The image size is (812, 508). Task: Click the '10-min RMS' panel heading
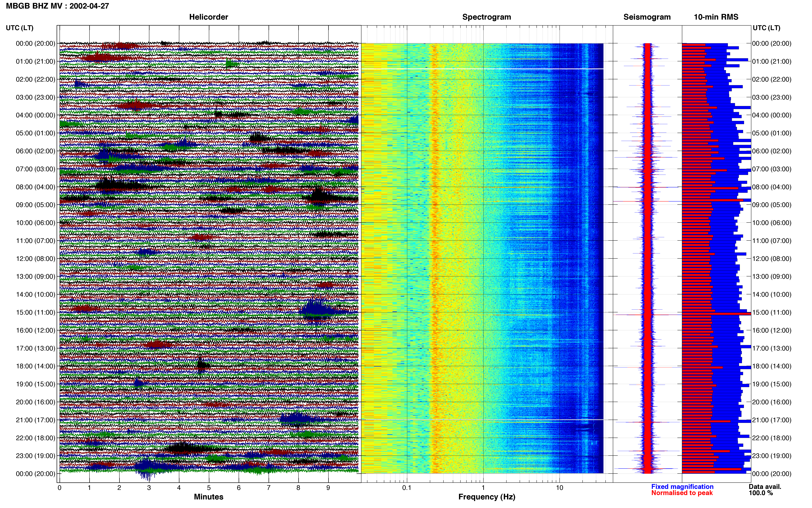click(x=716, y=17)
